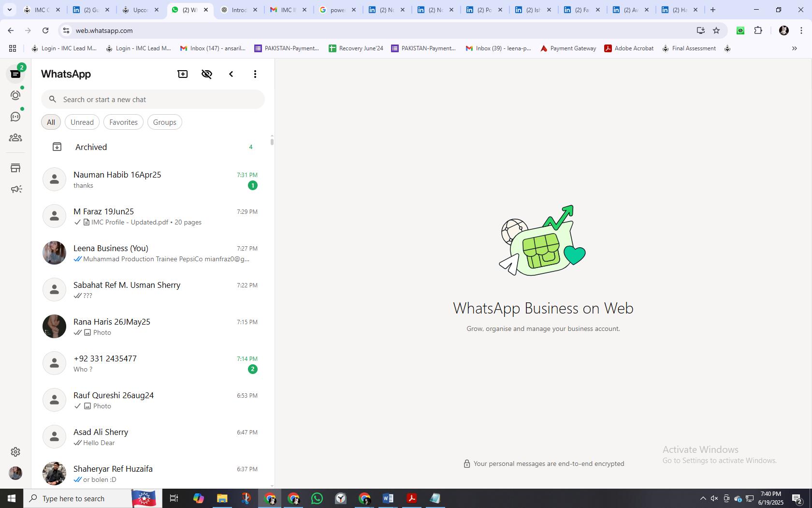Image resolution: width=812 pixels, height=508 pixels.
Task: Open the Advertise megaphone icon
Action: pos(15,189)
